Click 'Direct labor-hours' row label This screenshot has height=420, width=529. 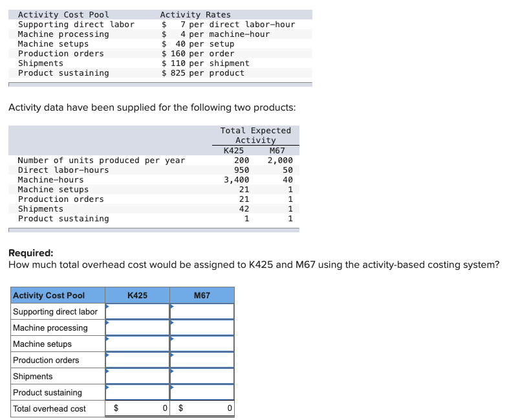pos(63,170)
